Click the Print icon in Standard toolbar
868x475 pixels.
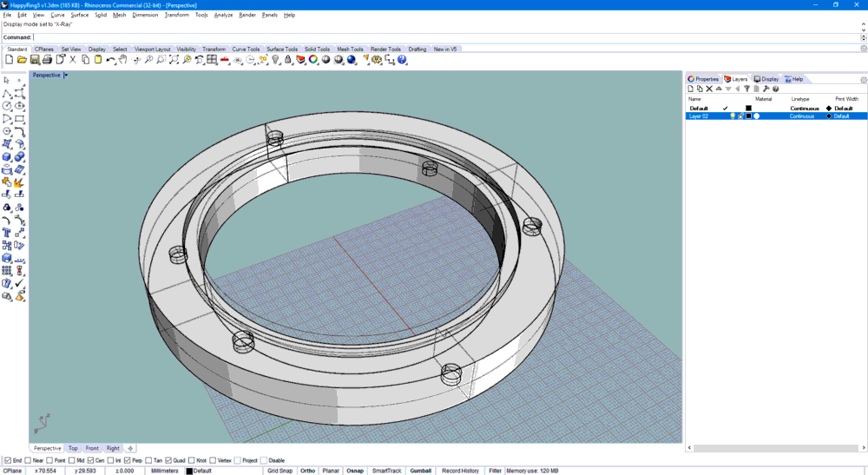pos(47,60)
